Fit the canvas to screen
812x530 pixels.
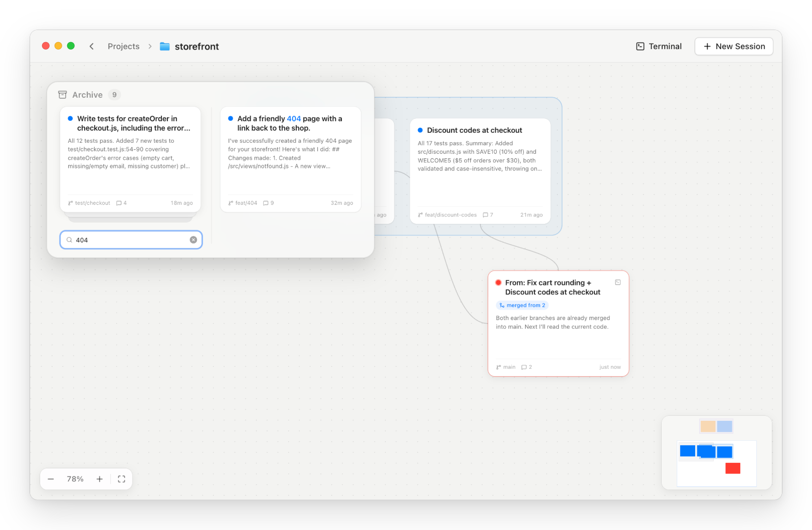click(x=121, y=479)
